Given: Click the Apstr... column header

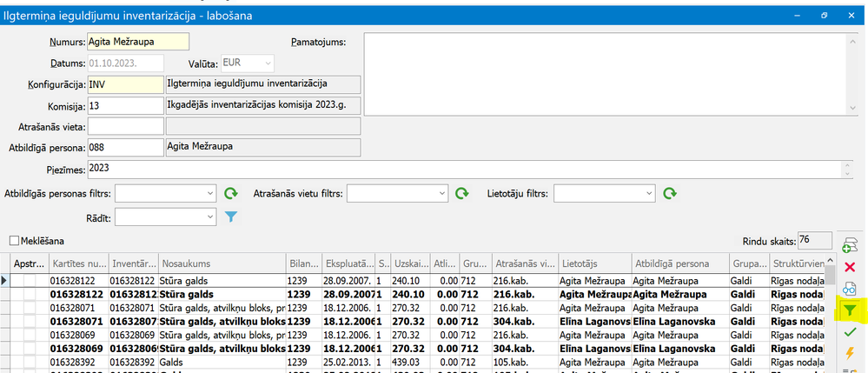Looking at the screenshot, I should 30,263.
